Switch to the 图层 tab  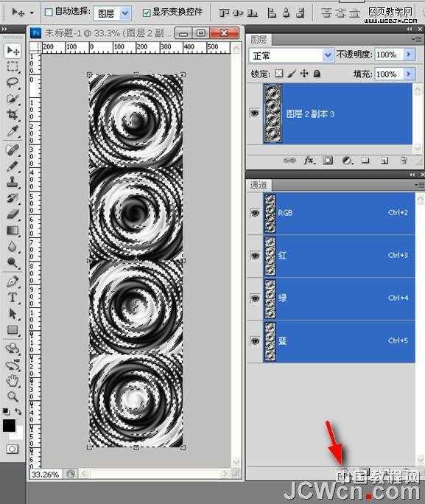coord(259,40)
